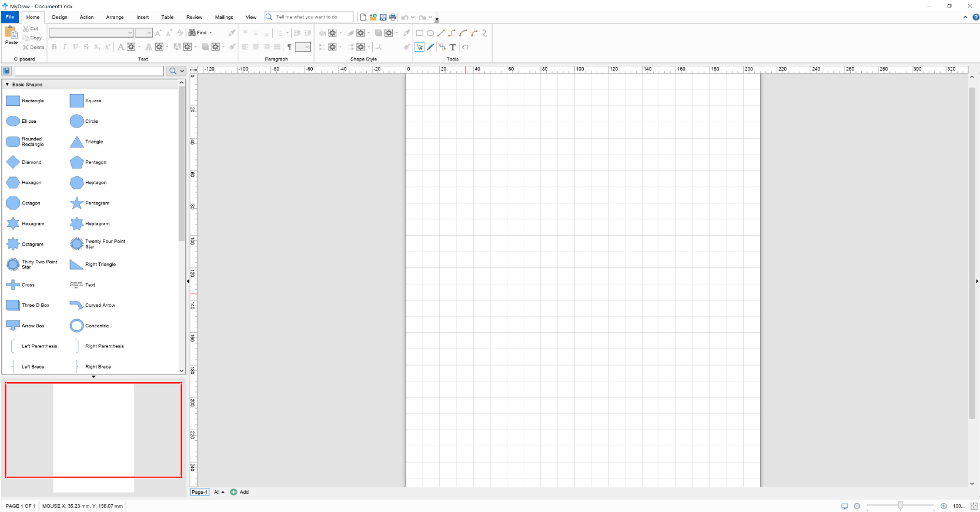Select the Rectangle drawing tool in Tools

419,33
